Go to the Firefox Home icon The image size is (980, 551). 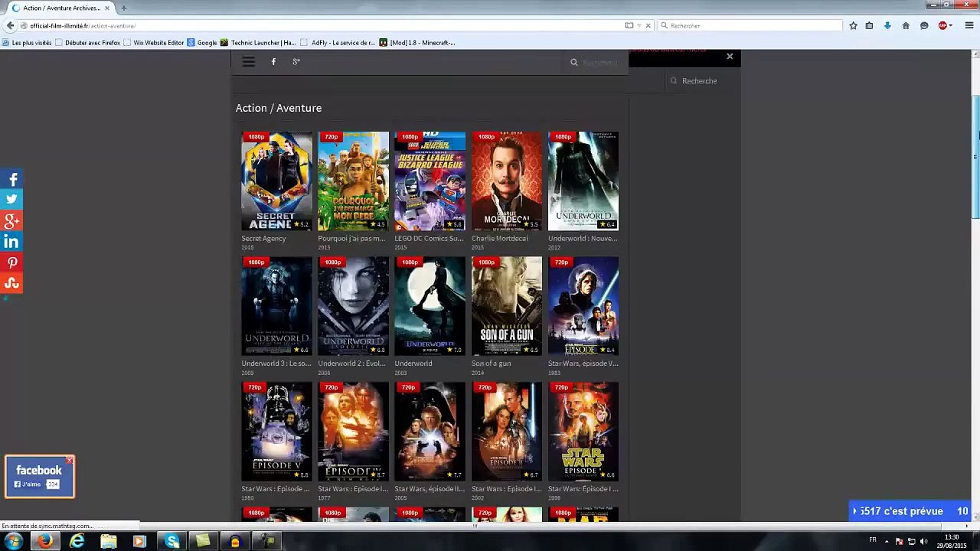click(906, 25)
